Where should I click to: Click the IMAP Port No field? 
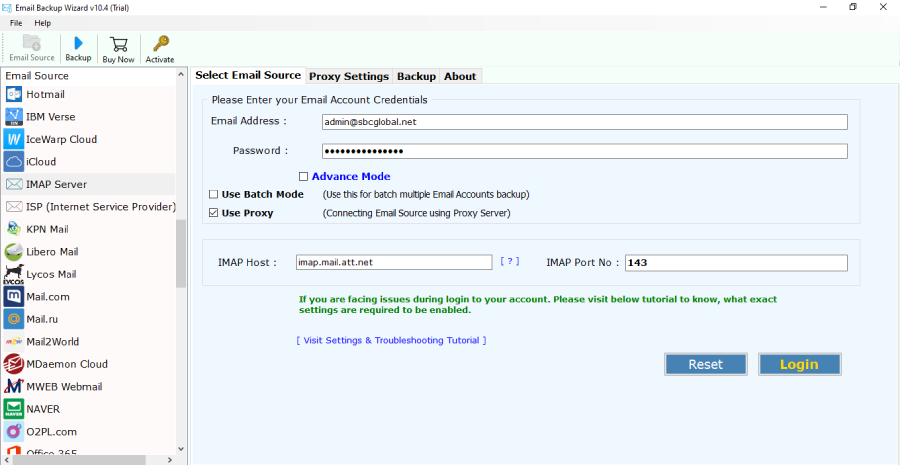point(736,263)
